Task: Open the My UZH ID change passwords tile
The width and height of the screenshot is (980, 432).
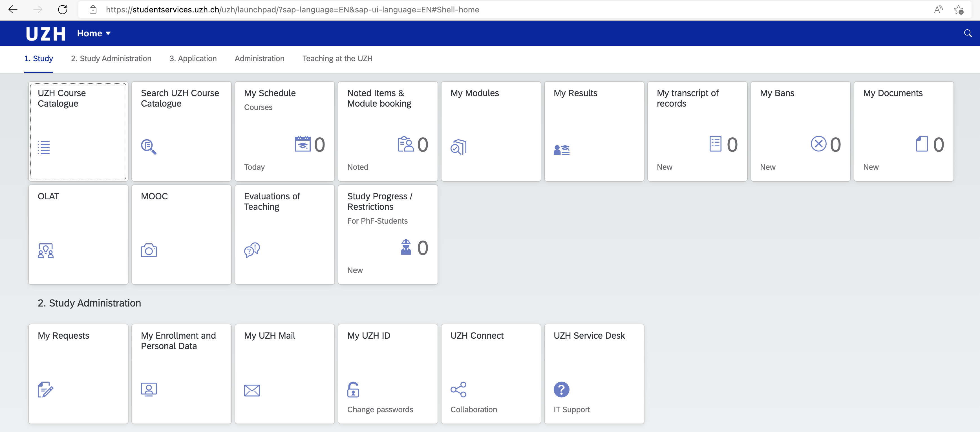Action: point(387,374)
